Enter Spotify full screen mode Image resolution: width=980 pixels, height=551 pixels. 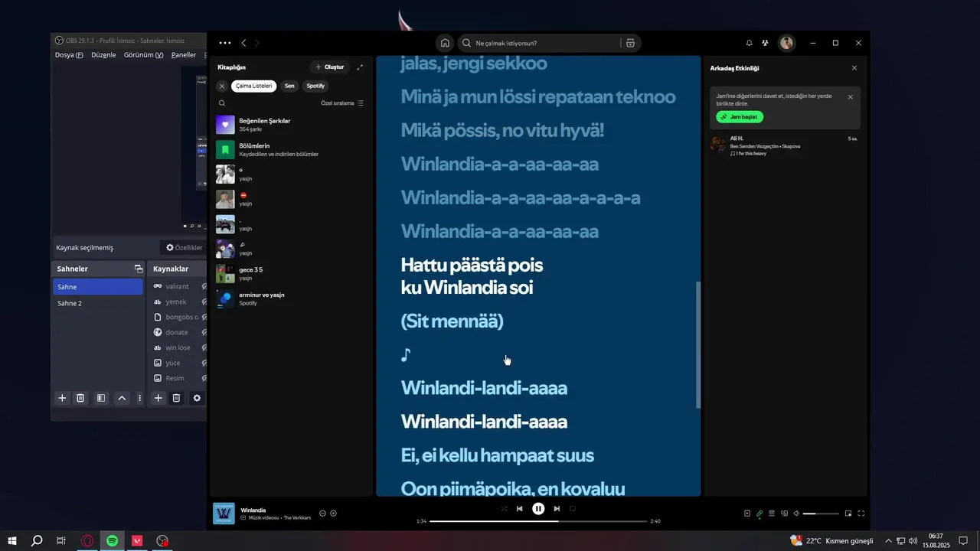click(861, 514)
